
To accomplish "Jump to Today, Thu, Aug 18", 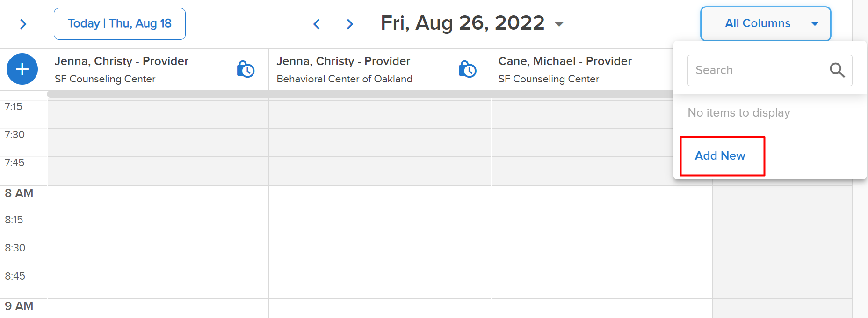I will pos(120,24).
